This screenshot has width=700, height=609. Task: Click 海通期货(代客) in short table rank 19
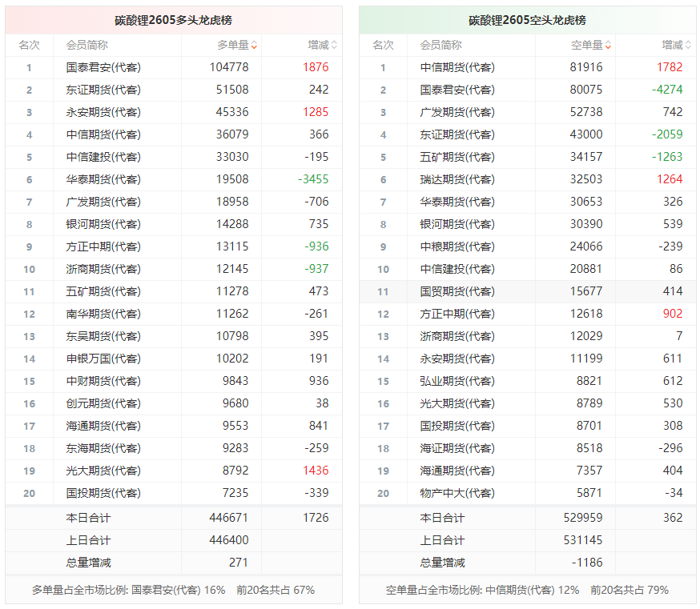tap(457, 471)
